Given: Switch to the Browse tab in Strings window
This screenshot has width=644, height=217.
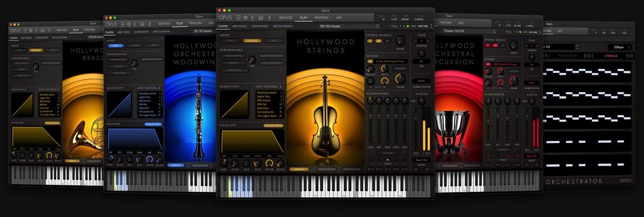Looking at the screenshot, I should (x=286, y=18).
